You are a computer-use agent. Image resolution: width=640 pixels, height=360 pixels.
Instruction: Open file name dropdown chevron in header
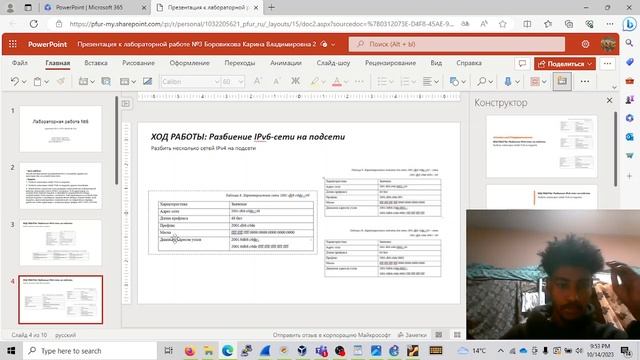tap(333, 44)
